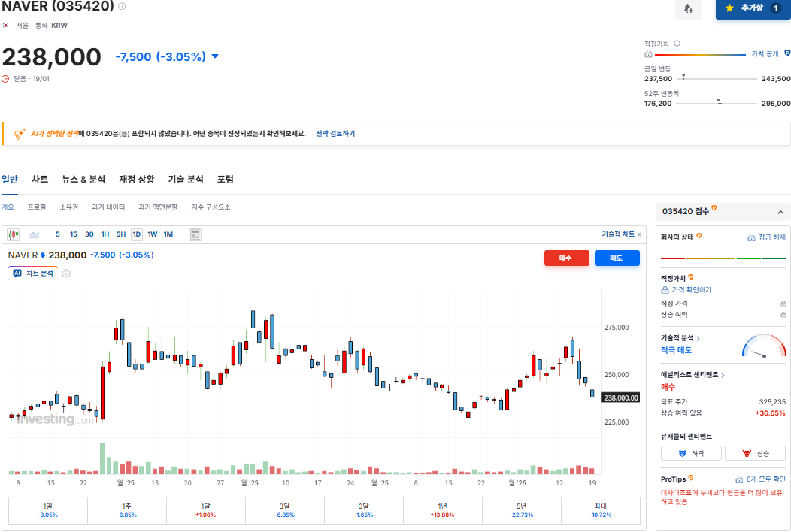Click the 52-week range slider
This screenshot has height=532, width=791.
pyautogui.click(x=717, y=104)
